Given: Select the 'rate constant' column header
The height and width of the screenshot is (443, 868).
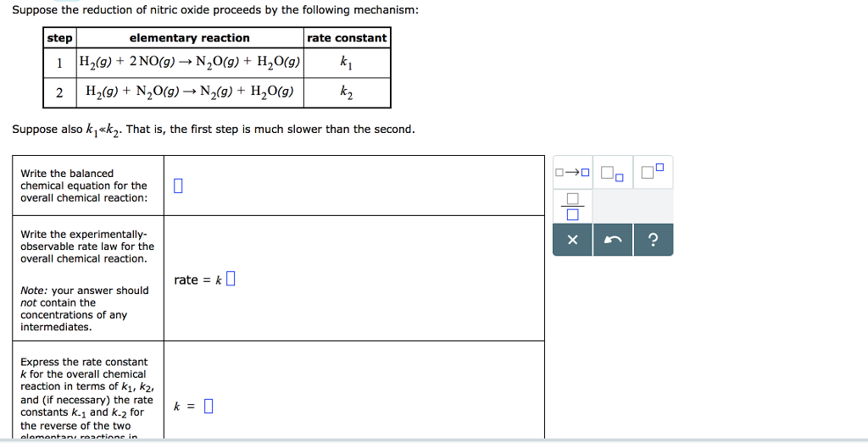Looking at the screenshot, I should point(347,37).
